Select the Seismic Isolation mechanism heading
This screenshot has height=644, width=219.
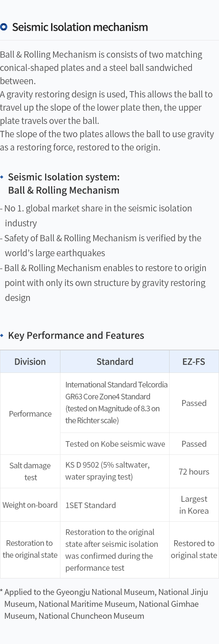click(x=80, y=27)
